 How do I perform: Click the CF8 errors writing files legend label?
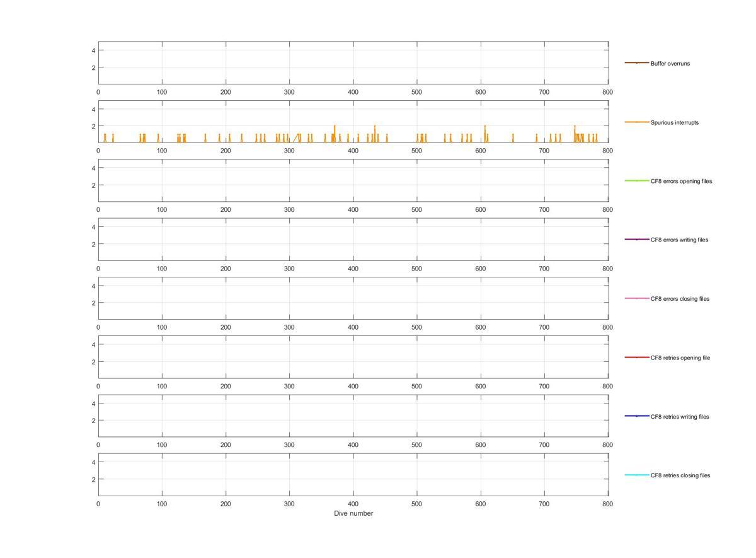click(x=679, y=240)
